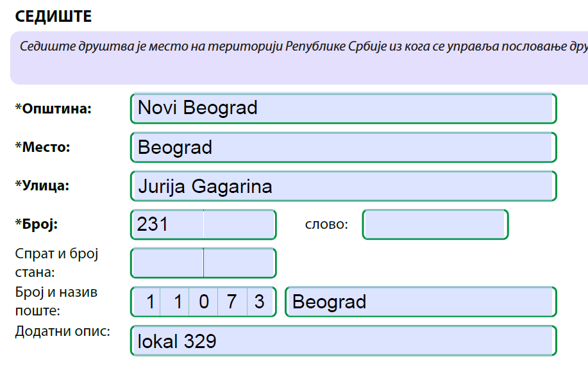Click the Број и назив поште label
The width and height of the screenshot is (588, 375).
click(x=56, y=302)
